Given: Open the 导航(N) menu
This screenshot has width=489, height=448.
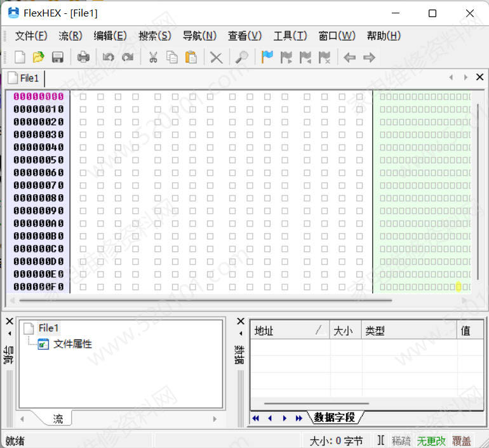Looking at the screenshot, I should pos(199,36).
